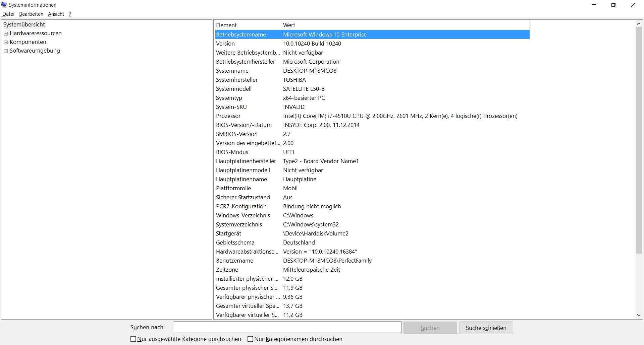Screen dimensions: 644x345
Task: Select the Softwareumgebung tree label
Action: (35, 51)
